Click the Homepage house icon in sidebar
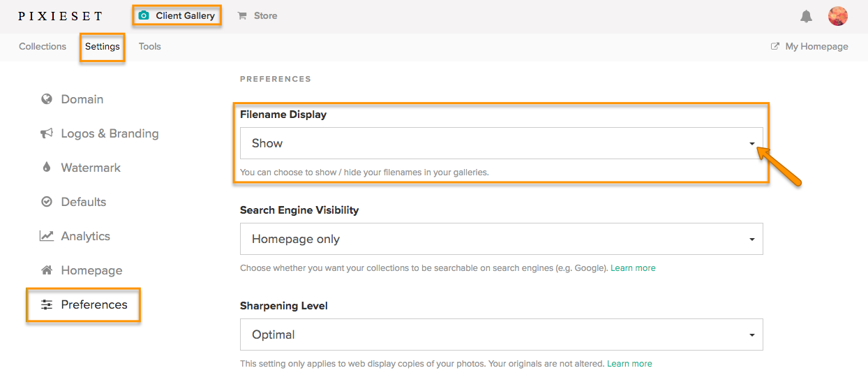Viewport: 868px width, 382px height. click(x=47, y=270)
